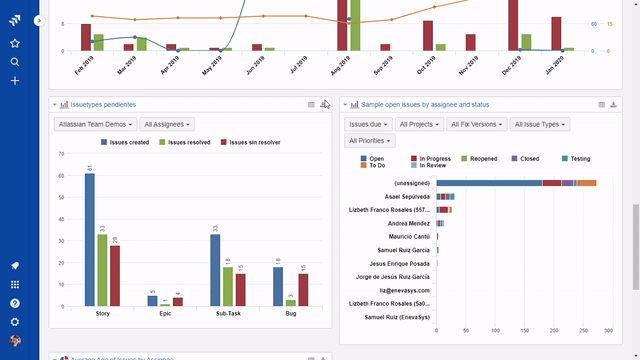
Task: Click the unassigned Open blue bar segment
Action: point(489,183)
